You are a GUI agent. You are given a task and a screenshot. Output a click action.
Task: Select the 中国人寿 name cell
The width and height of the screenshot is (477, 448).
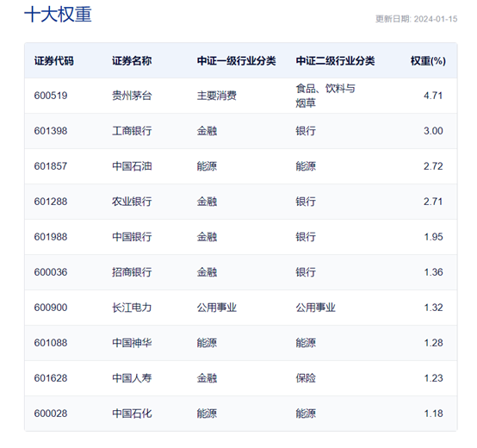point(132,378)
